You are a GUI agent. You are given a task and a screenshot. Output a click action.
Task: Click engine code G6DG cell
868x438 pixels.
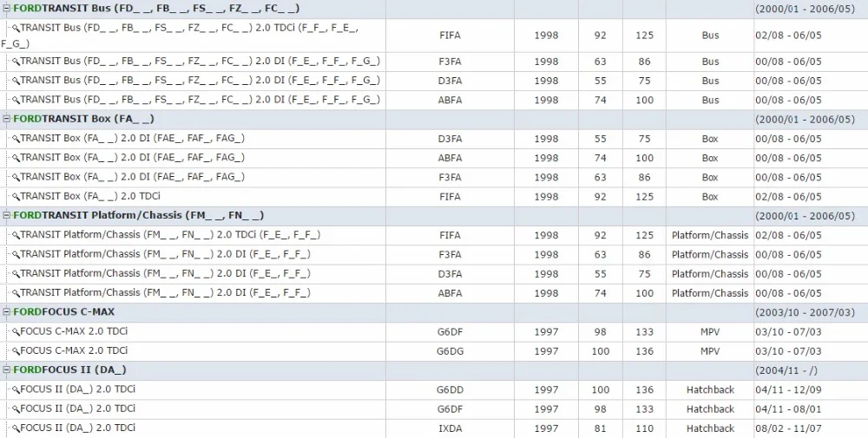(x=450, y=351)
